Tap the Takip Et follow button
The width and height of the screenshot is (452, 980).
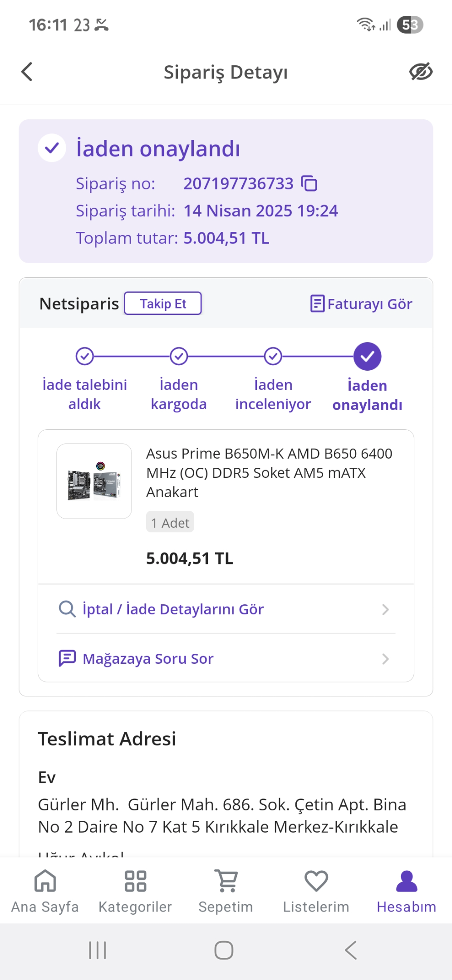point(163,304)
